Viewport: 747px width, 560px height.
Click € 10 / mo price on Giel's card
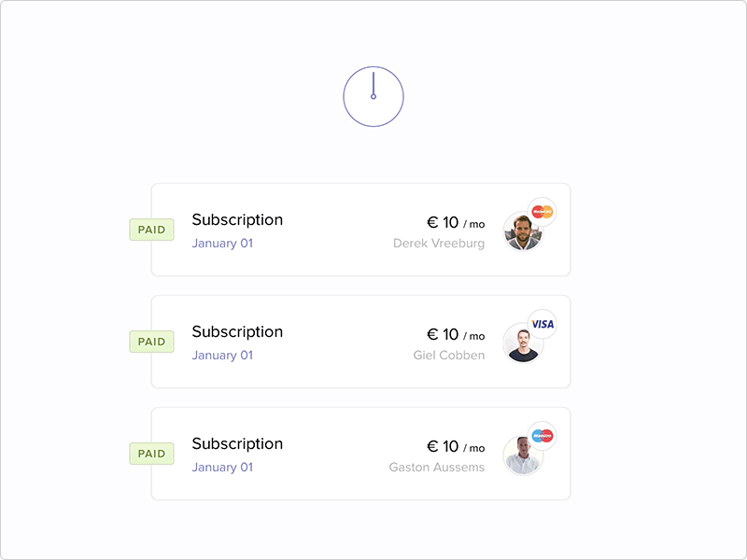click(456, 335)
